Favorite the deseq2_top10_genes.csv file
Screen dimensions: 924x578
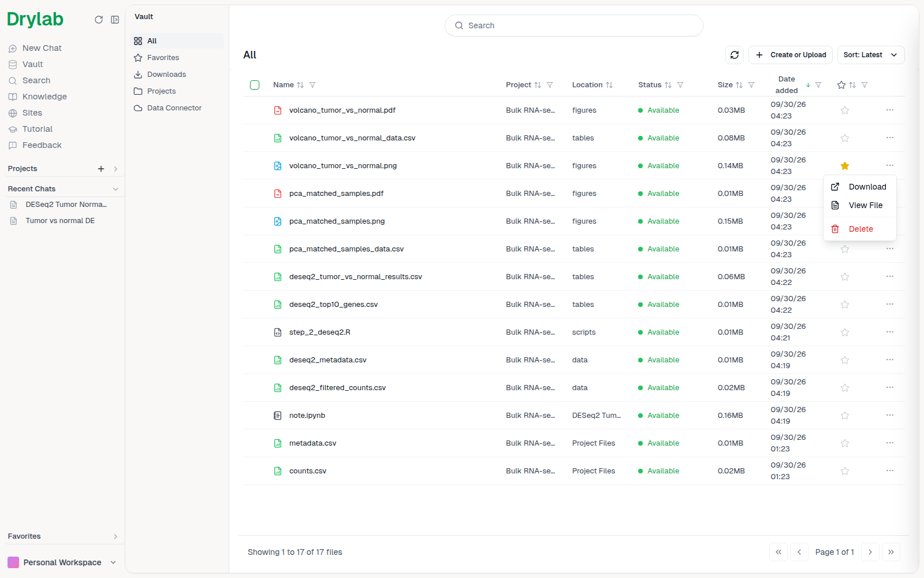click(x=845, y=305)
